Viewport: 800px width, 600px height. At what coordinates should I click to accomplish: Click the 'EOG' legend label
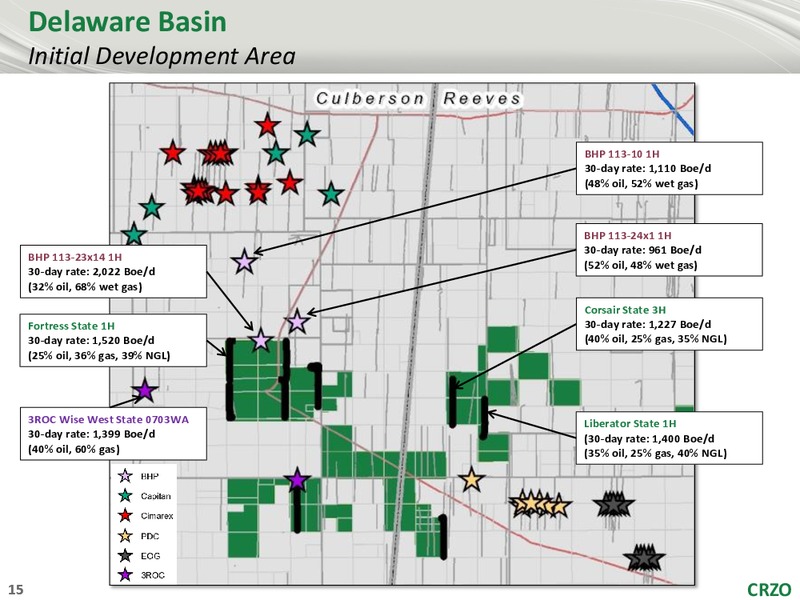coord(150,556)
